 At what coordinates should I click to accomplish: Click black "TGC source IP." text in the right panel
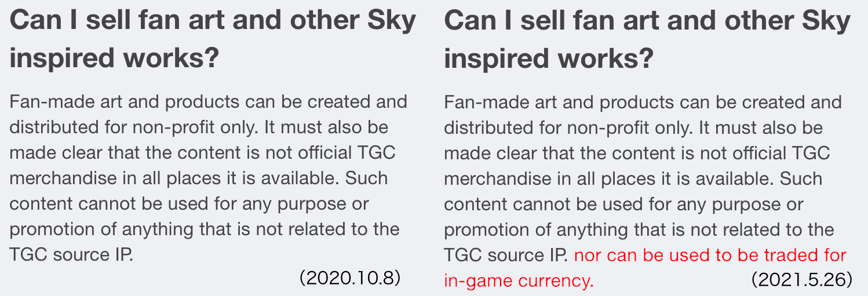pyautogui.click(x=506, y=255)
